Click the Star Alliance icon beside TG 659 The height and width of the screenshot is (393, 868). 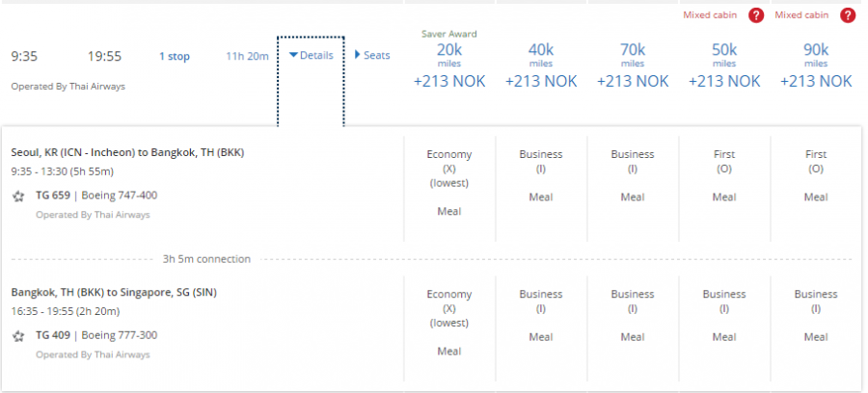pyautogui.click(x=18, y=197)
